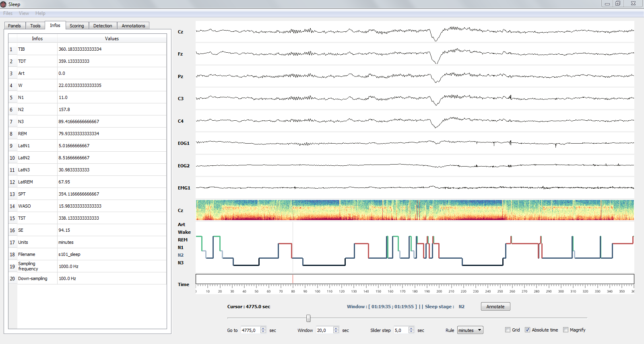This screenshot has width=644, height=344.
Task: Click the hypnogram sleep stage plot
Action: tap(415, 247)
